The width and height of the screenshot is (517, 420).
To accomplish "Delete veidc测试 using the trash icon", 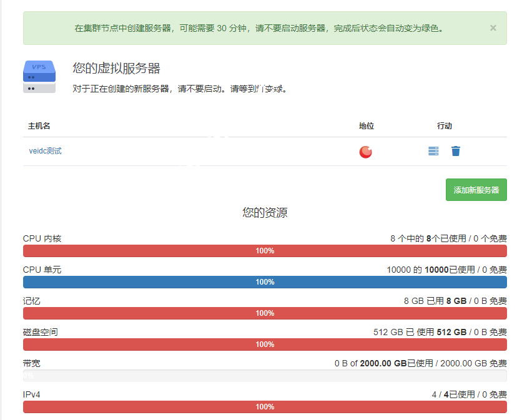I will [x=456, y=151].
